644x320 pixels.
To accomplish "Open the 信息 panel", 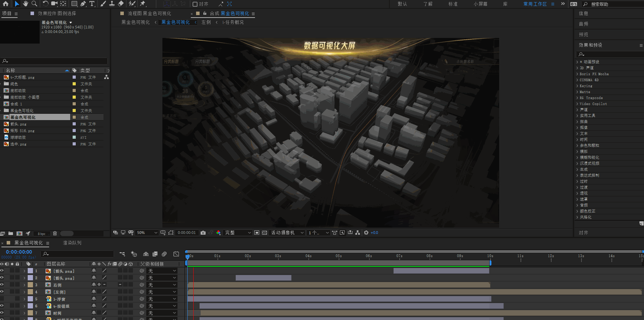I will pos(584,13).
